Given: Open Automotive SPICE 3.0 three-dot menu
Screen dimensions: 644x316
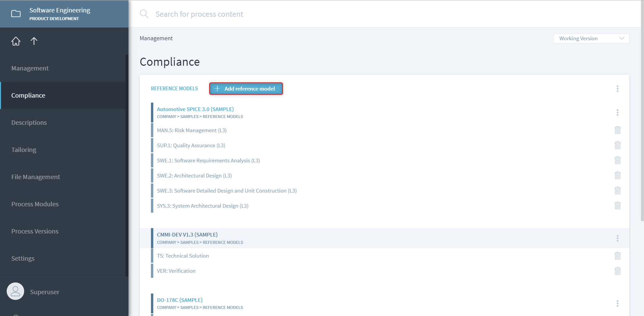Looking at the screenshot, I should (x=617, y=113).
